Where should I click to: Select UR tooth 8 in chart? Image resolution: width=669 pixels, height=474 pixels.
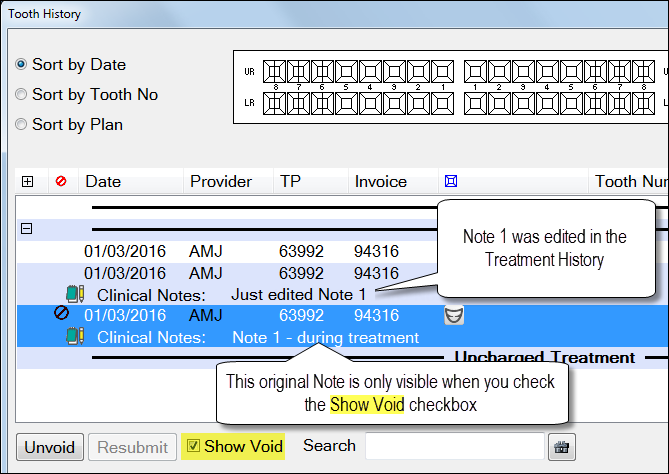pyautogui.click(x=274, y=71)
